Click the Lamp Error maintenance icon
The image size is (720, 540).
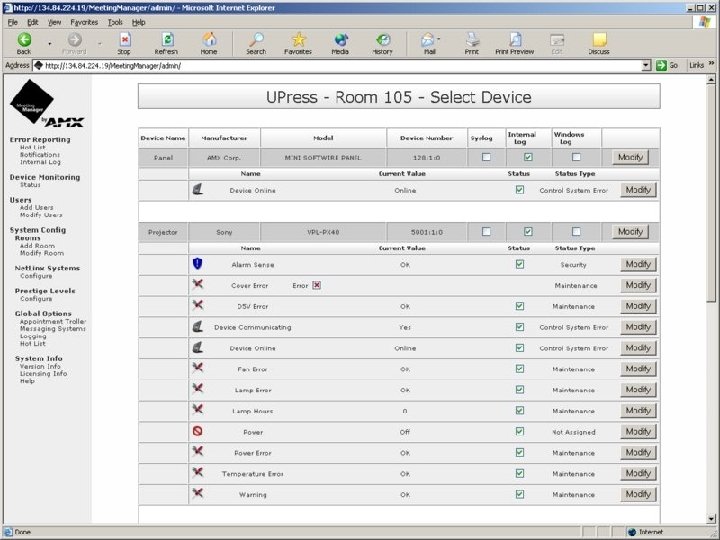[x=197, y=388]
